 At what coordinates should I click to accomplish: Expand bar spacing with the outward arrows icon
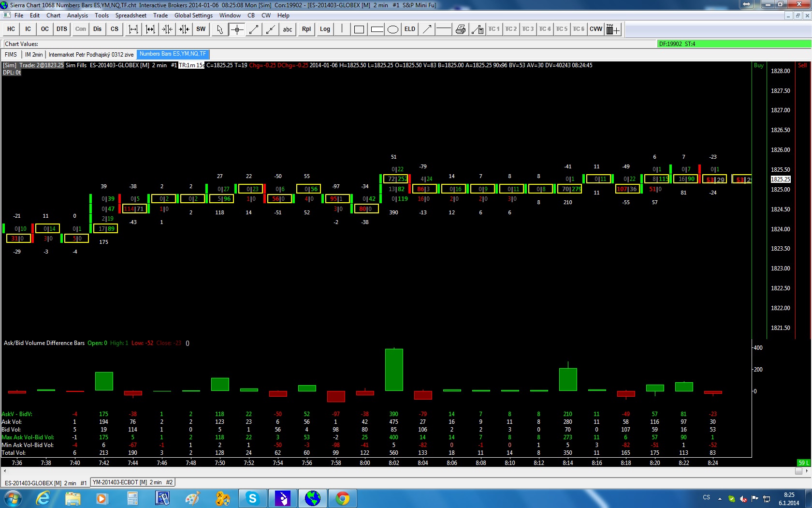coord(133,29)
